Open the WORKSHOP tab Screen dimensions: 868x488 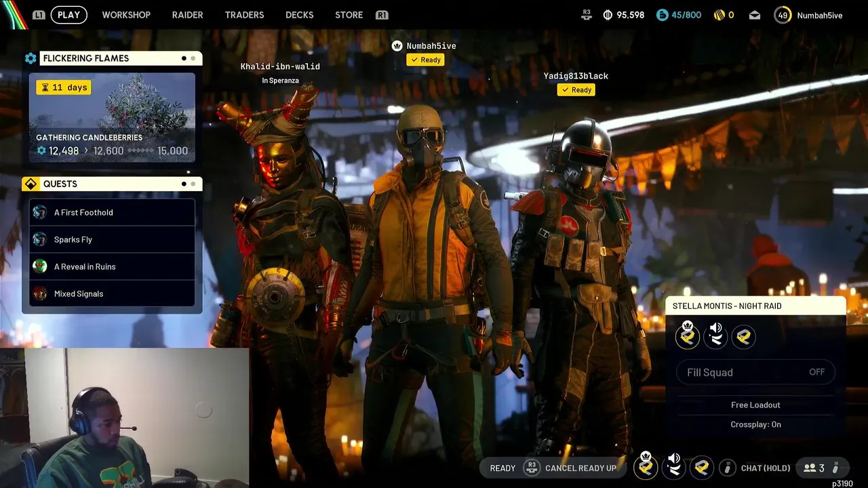126,15
